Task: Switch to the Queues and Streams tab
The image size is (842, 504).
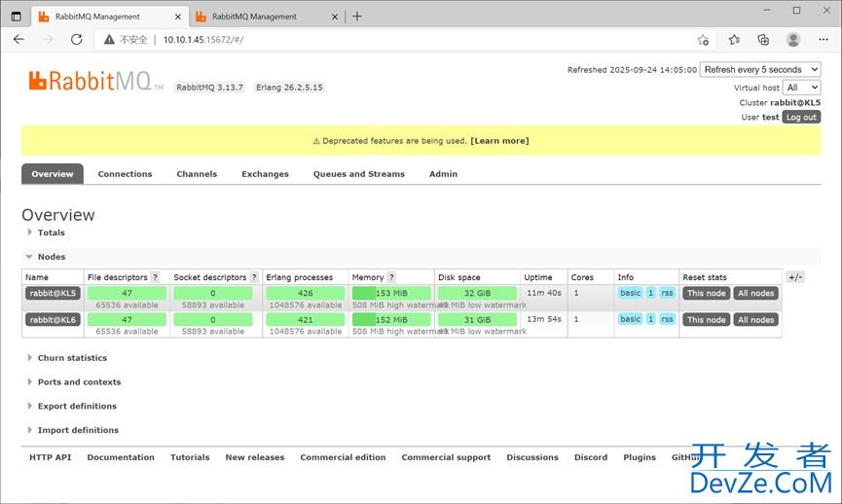Action: click(x=358, y=174)
